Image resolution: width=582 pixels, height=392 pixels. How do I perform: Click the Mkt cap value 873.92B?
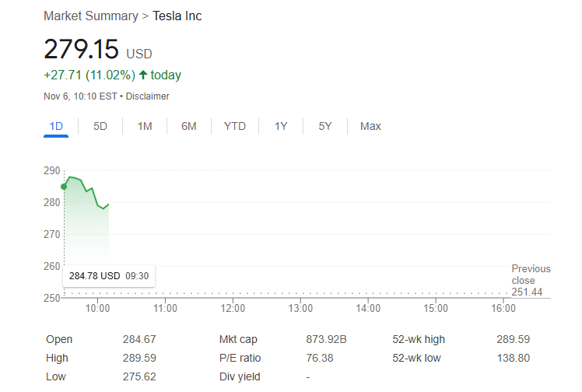[x=327, y=339]
